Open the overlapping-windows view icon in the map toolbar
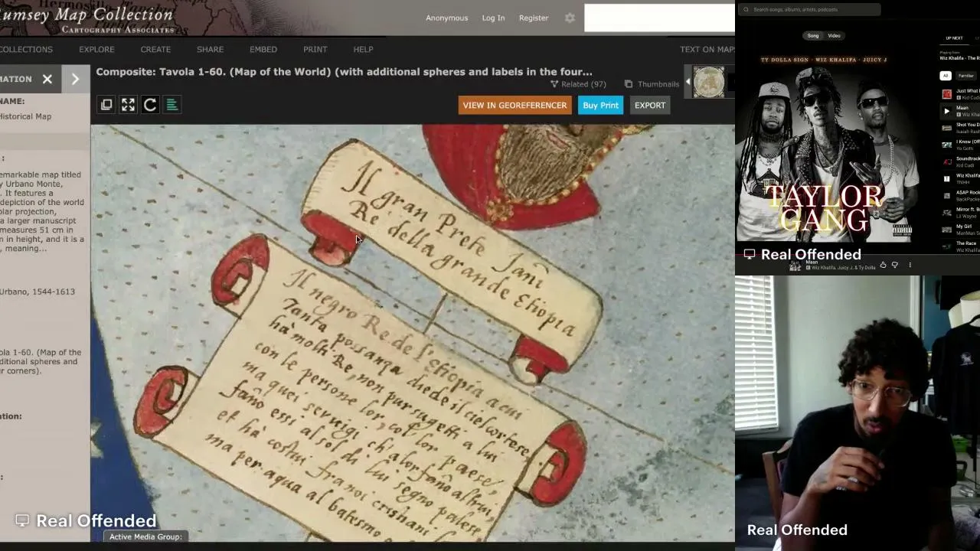Image resolution: width=980 pixels, height=551 pixels. point(106,105)
